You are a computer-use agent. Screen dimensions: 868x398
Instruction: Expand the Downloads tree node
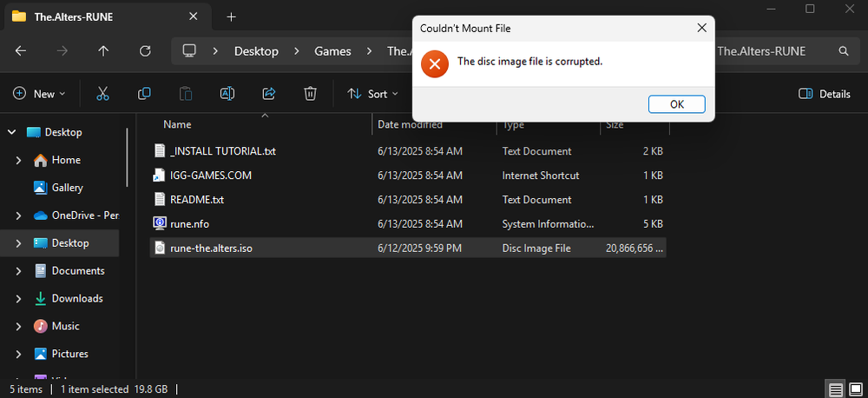click(x=19, y=298)
